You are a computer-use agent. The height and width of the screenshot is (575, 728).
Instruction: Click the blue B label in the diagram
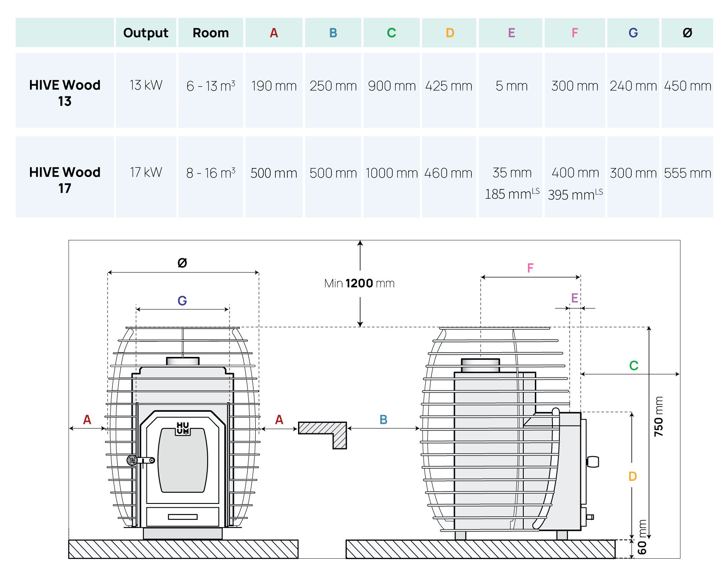[383, 420]
